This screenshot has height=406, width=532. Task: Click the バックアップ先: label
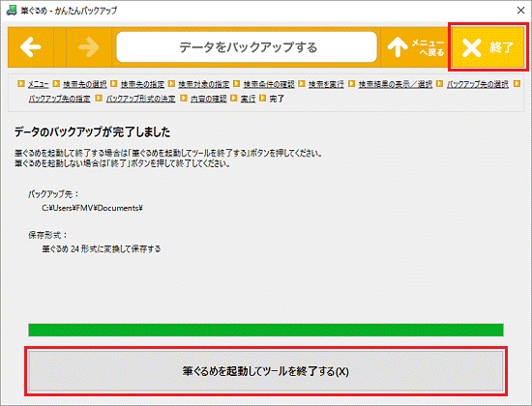(x=53, y=194)
